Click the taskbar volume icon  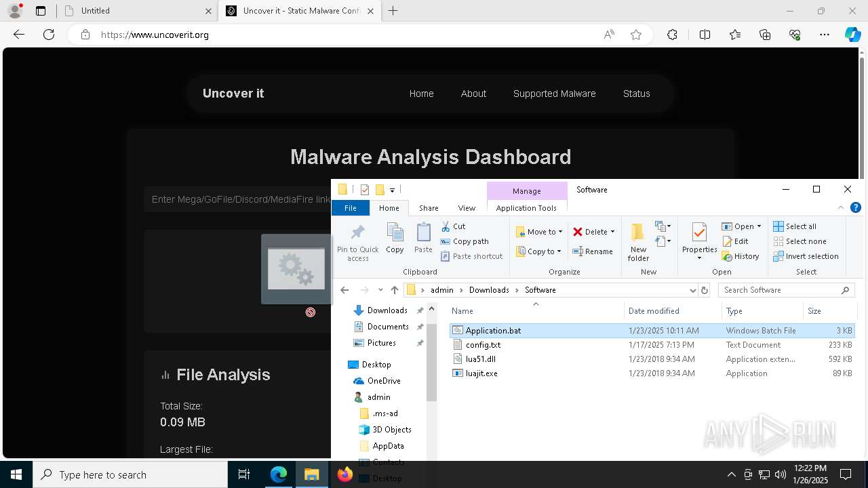[780, 474]
